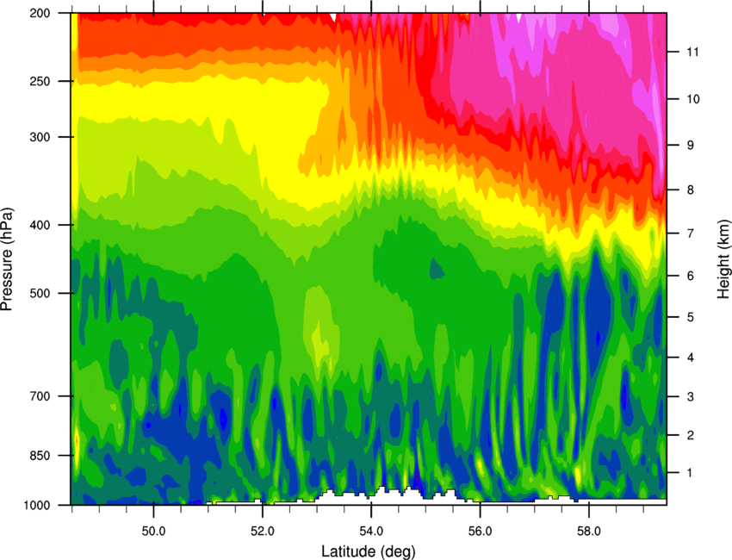This screenshot has width=732, height=560.
Task: Click the 50.0 latitude tick label
Action: point(153,532)
